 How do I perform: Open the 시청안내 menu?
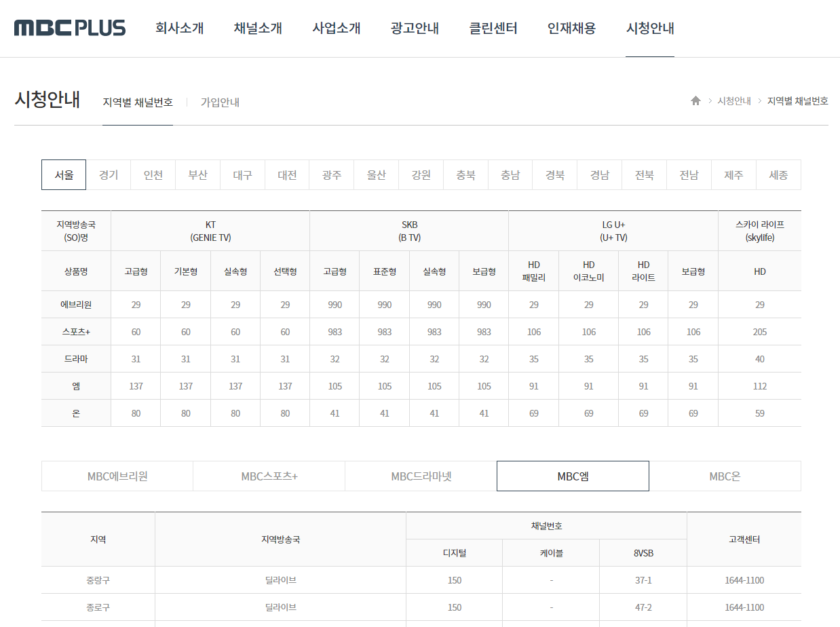650,28
